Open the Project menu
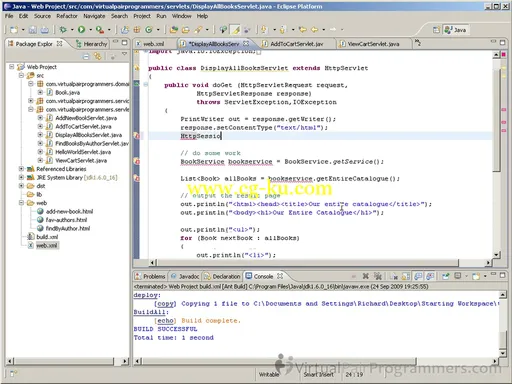 coord(142,16)
